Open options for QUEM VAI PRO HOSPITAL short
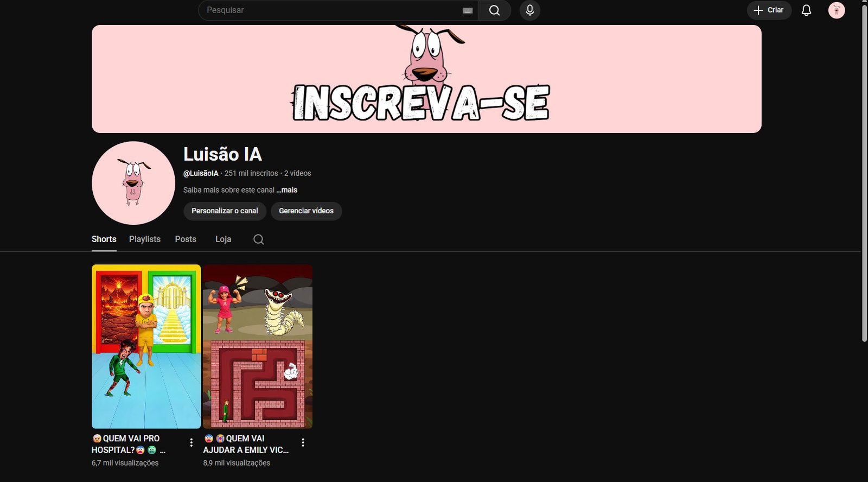868x482 pixels. click(x=191, y=442)
